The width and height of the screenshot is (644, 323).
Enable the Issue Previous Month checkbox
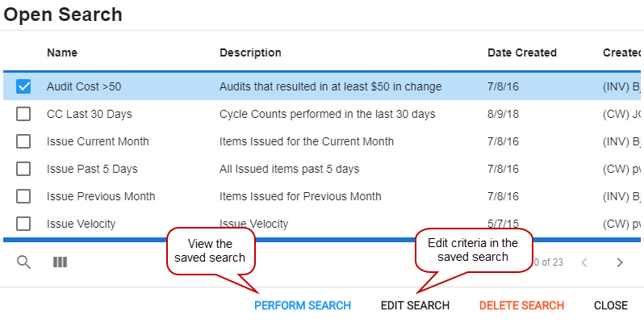pyautogui.click(x=23, y=196)
